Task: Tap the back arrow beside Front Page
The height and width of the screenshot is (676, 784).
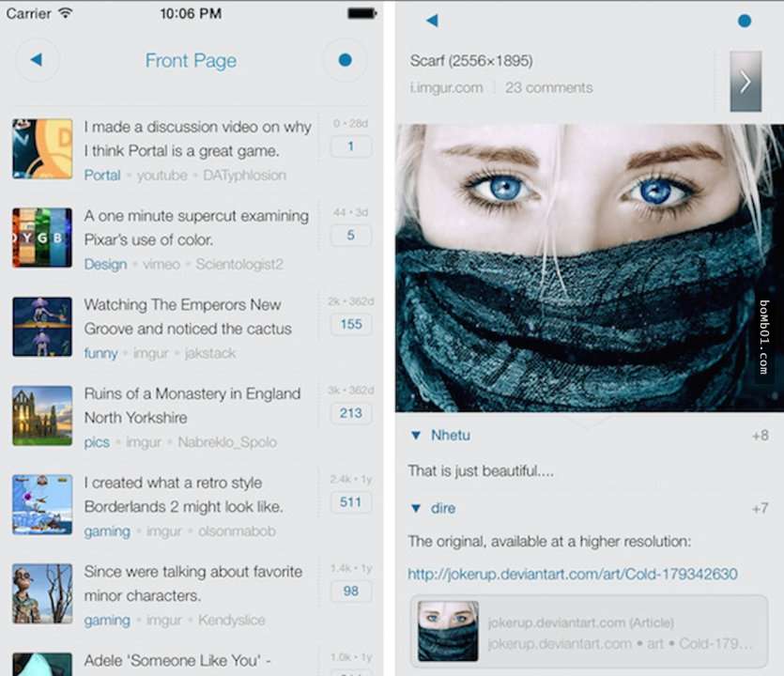Action: 37,60
